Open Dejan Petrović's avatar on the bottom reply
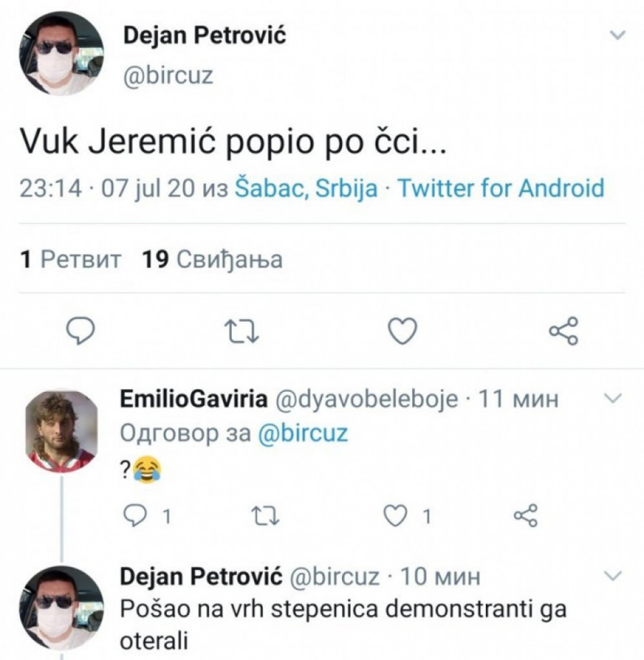Image resolution: width=644 pixels, height=660 pixels. (60, 608)
